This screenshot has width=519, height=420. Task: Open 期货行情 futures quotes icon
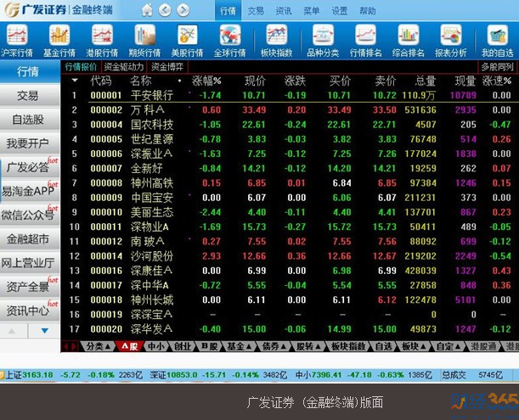pos(144,41)
